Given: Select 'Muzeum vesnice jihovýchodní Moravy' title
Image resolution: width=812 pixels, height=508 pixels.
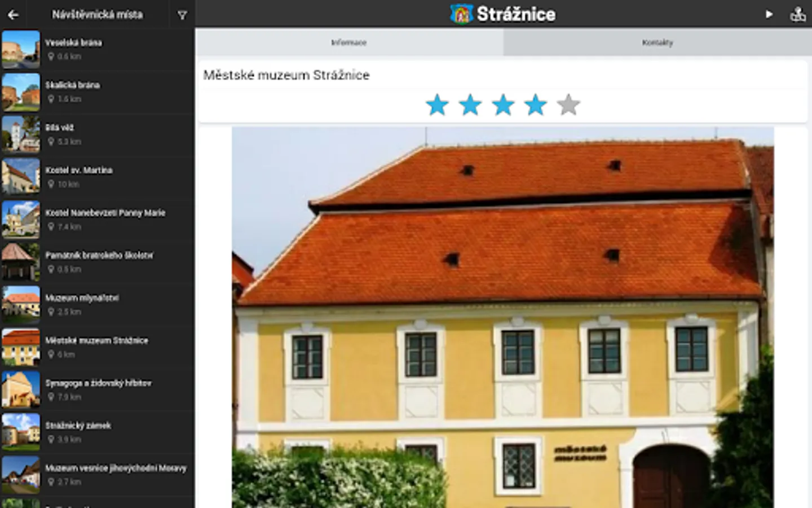Looking at the screenshot, I should click(x=116, y=468).
